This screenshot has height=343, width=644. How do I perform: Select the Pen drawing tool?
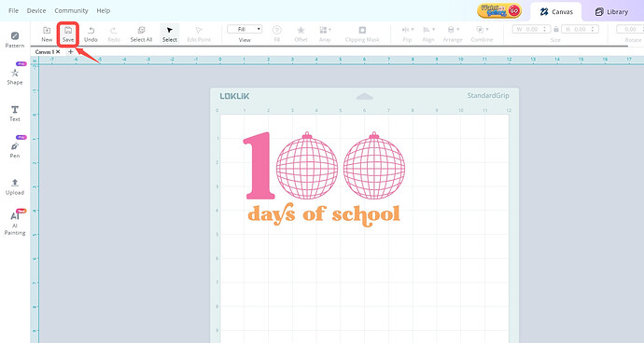[15, 150]
